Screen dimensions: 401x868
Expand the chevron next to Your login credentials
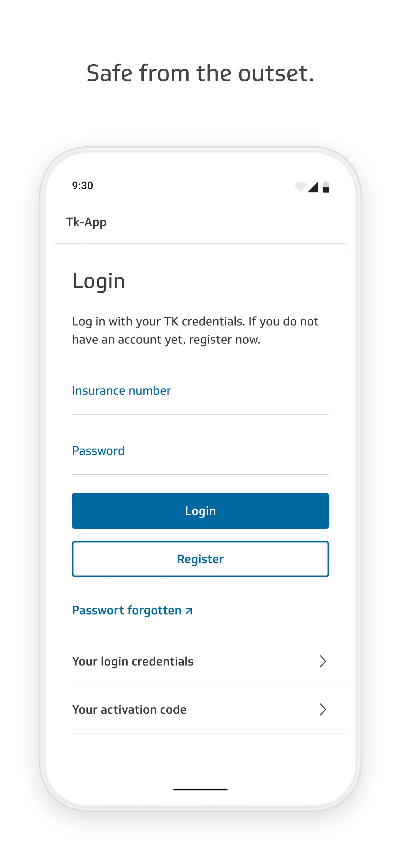point(323,661)
